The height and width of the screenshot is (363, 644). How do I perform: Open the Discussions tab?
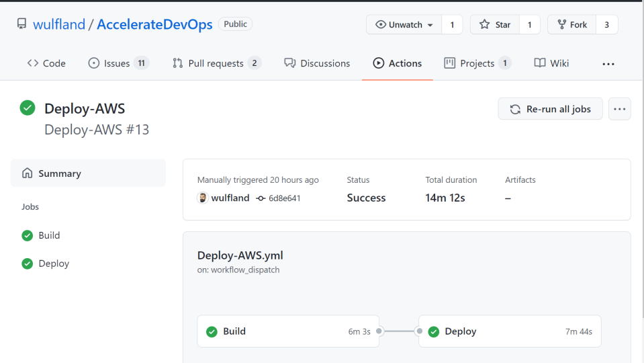[x=317, y=63]
